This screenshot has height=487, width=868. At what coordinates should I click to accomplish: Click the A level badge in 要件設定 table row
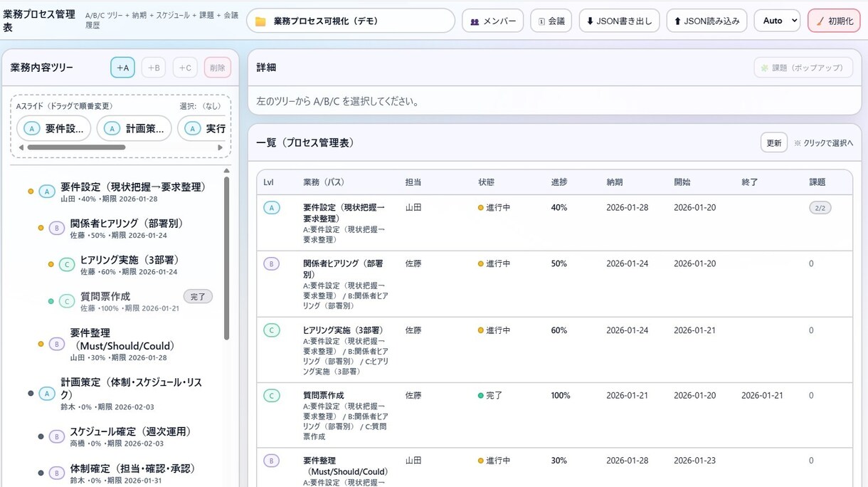pos(272,208)
